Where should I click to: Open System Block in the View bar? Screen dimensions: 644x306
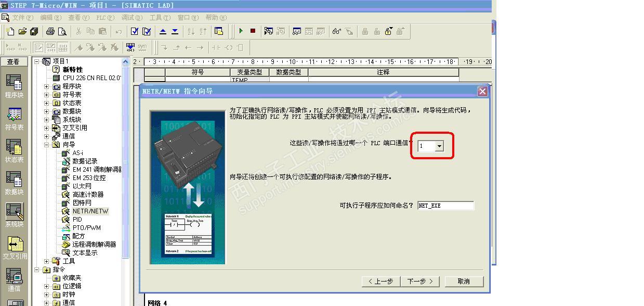click(14, 215)
